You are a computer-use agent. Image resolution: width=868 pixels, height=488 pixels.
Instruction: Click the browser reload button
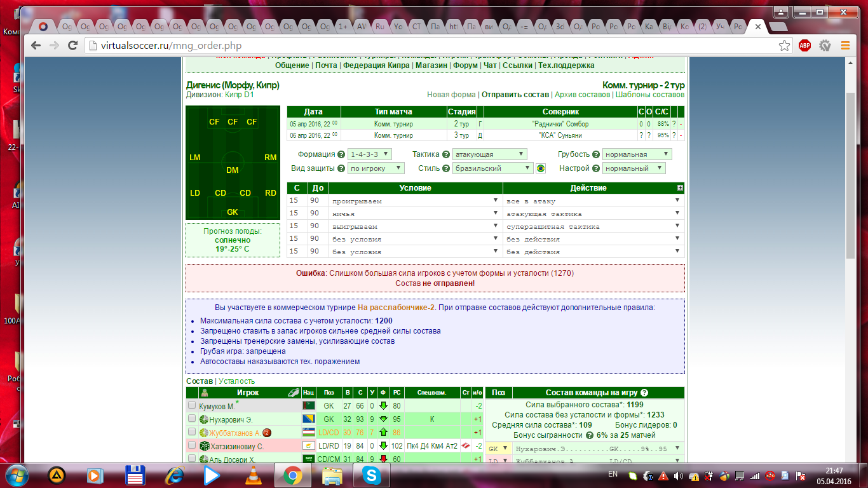73,46
